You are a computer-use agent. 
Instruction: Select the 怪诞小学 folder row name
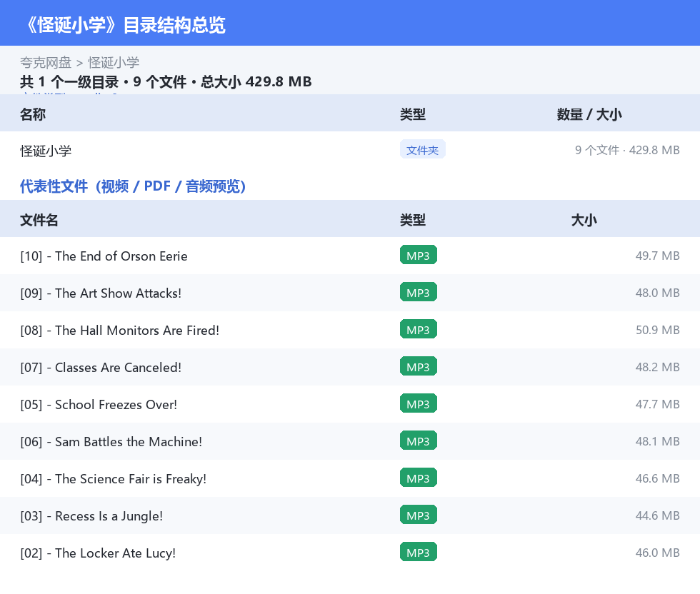[46, 151]
